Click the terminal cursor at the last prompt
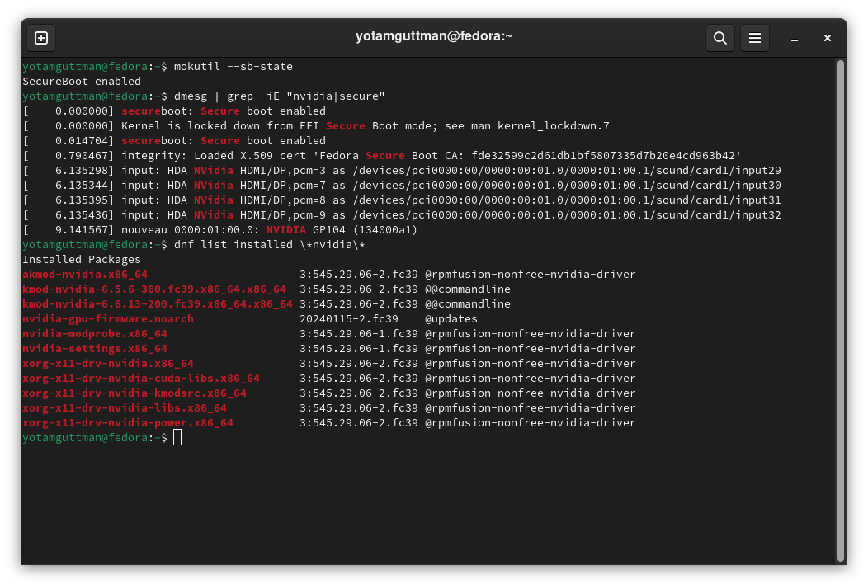 click(177, 438)
